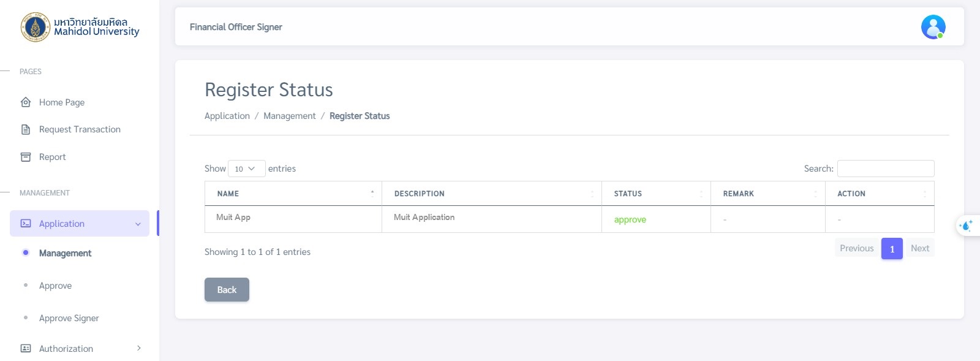
Task: Sort the table by Status column
Action: click(x=655, y=194)
